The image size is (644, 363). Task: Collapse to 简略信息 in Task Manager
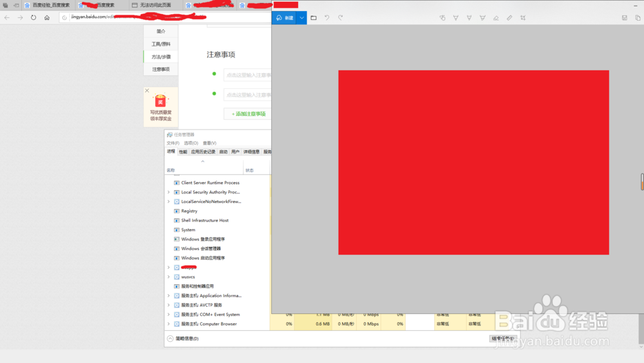183,338
